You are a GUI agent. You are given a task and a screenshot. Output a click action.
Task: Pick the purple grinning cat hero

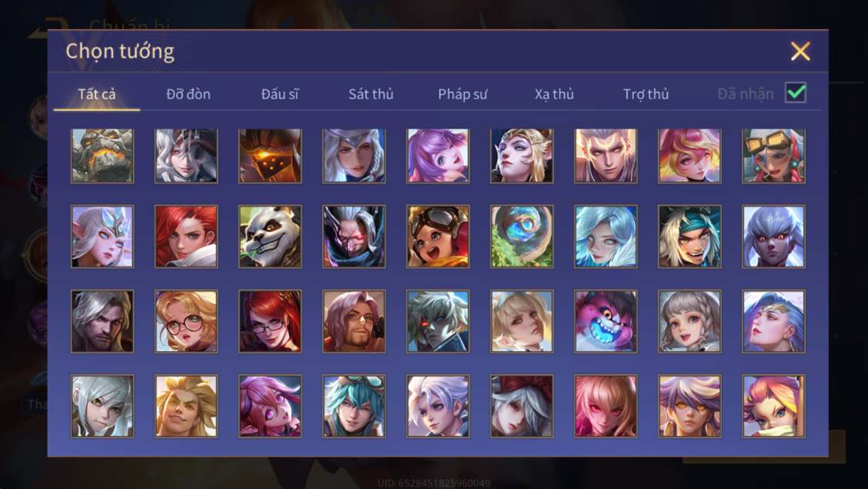coord(606,321)
